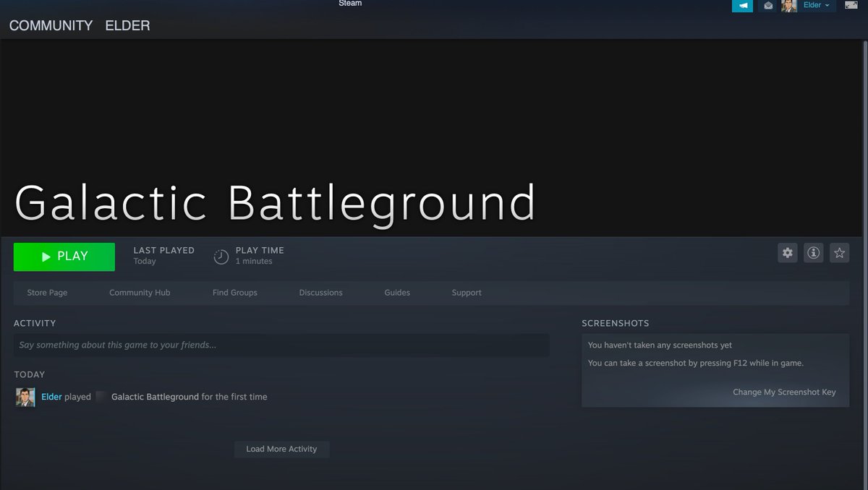Screen dimensions: 868x490
Task: Click the ACTIVITY section heading
Action: [35, 323]
